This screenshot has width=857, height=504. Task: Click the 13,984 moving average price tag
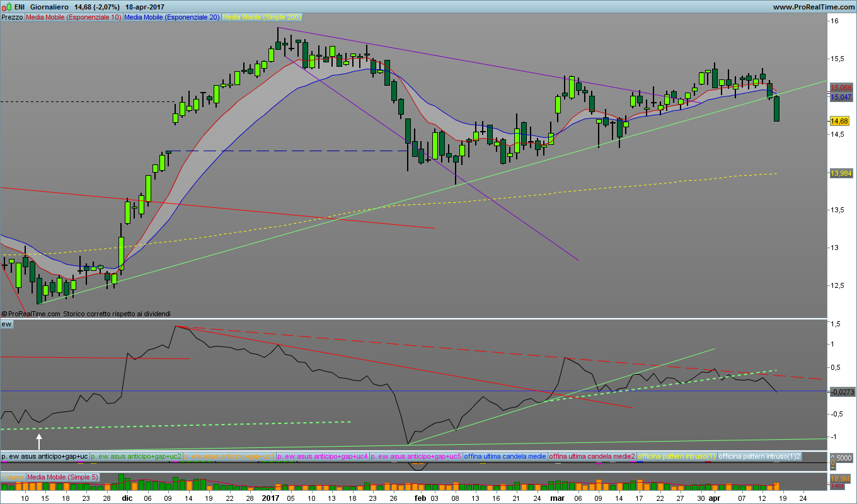(841, 173)
